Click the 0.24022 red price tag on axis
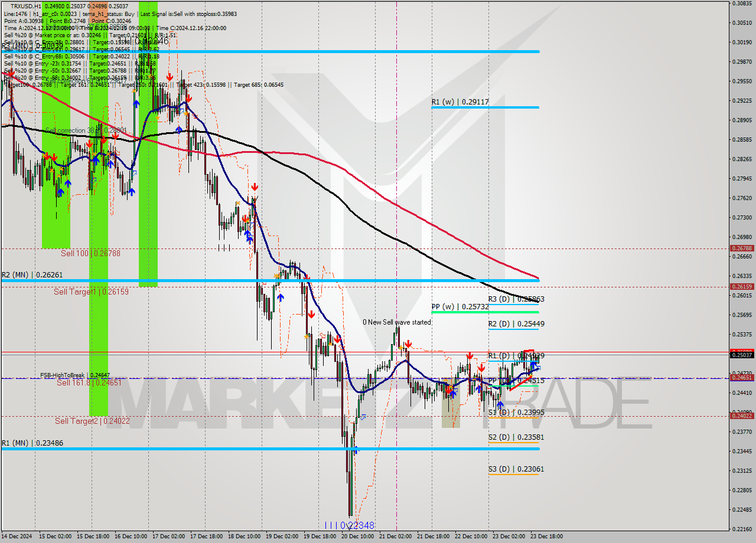 tap(742, 416)
